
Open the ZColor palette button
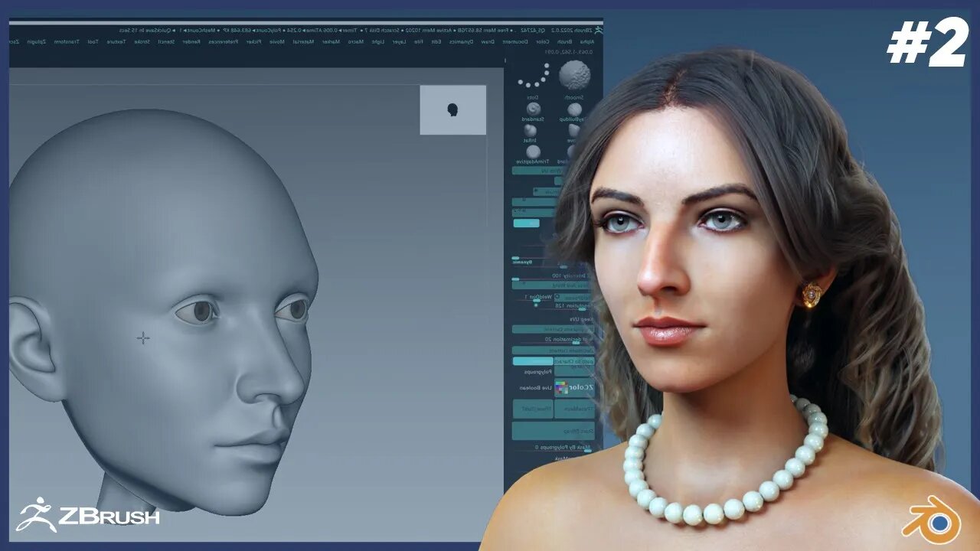coord(574,387)
